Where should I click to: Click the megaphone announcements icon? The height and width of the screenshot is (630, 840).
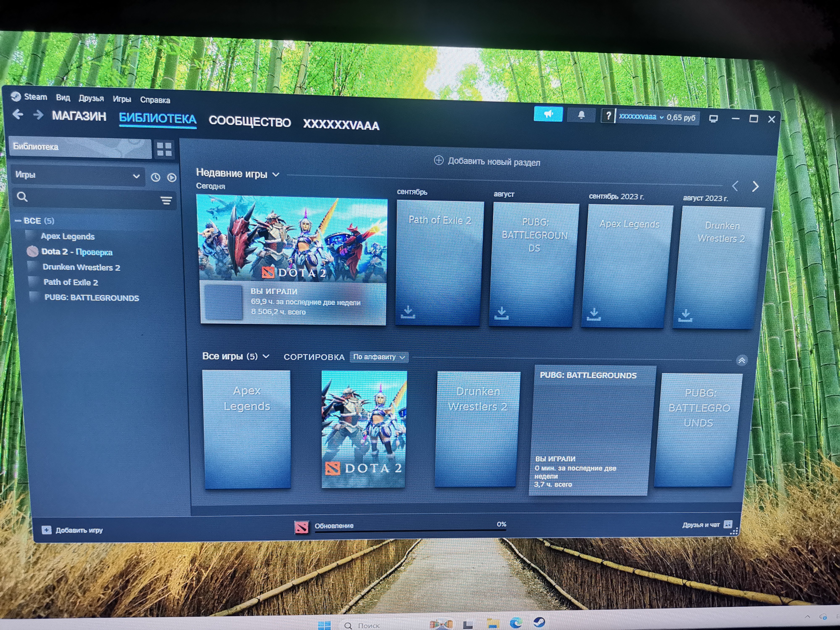[x=548, y=114]
